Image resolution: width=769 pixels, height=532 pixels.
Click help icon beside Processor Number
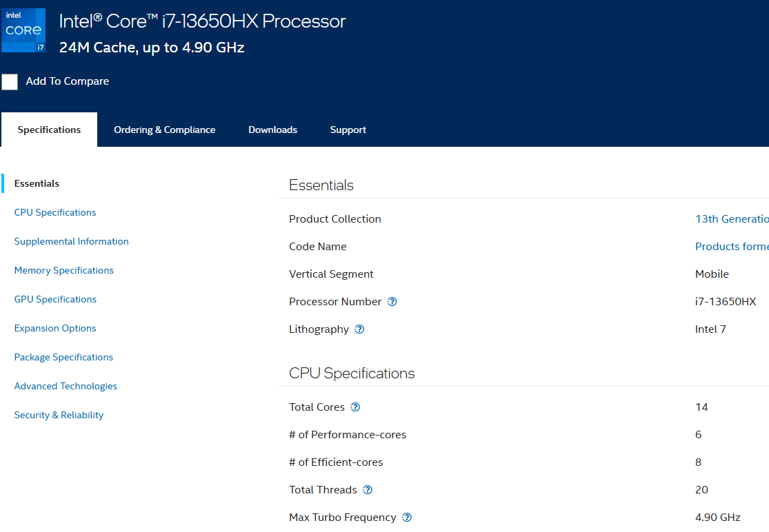click(392, 302)
